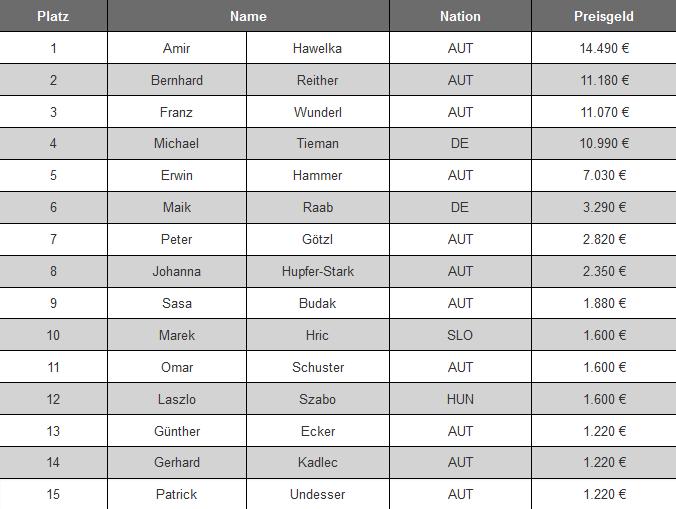Click the Platz column header
The width and height of the screenshot is (676, 509).
53,16
